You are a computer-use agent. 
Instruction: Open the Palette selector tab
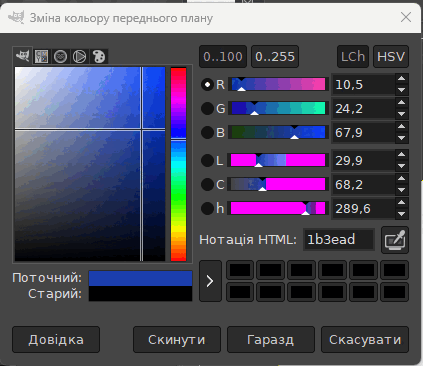click(99, 56)
